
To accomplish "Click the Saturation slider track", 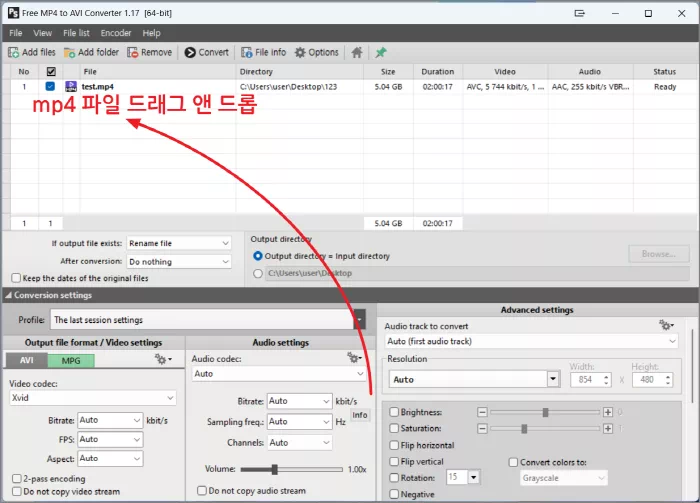I will coord(545,428).
